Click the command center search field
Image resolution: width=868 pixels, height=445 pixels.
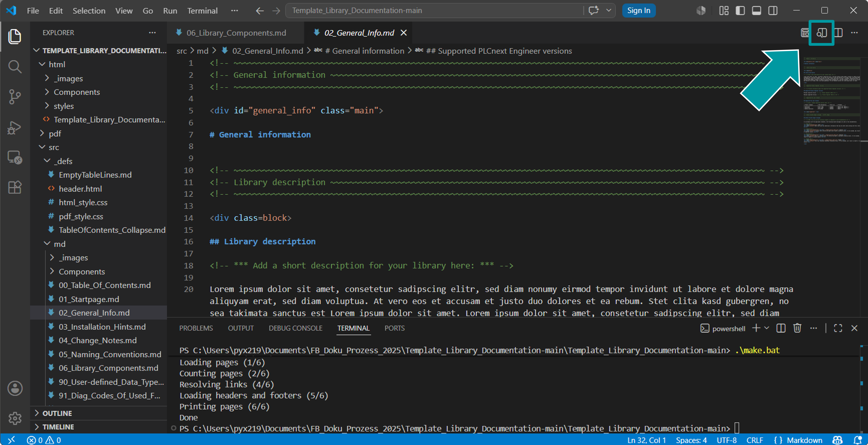434,10
